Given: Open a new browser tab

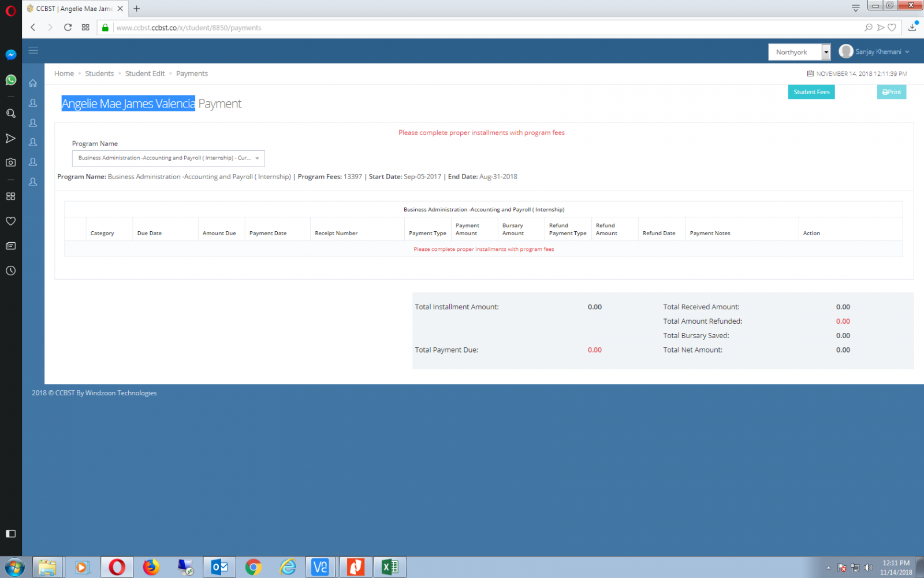Looking at the screenshot, I should click(x=137, y=9).
